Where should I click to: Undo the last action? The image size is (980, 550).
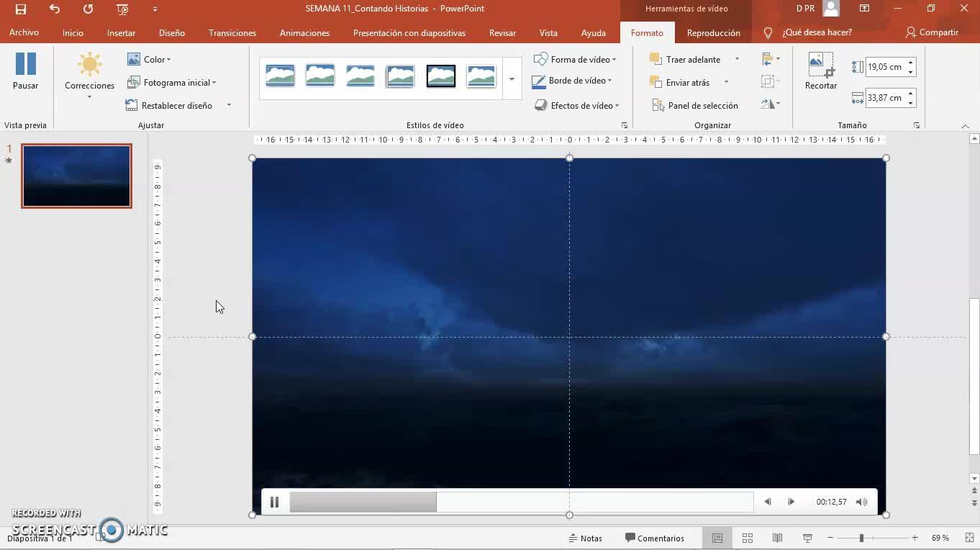(55, 9)
